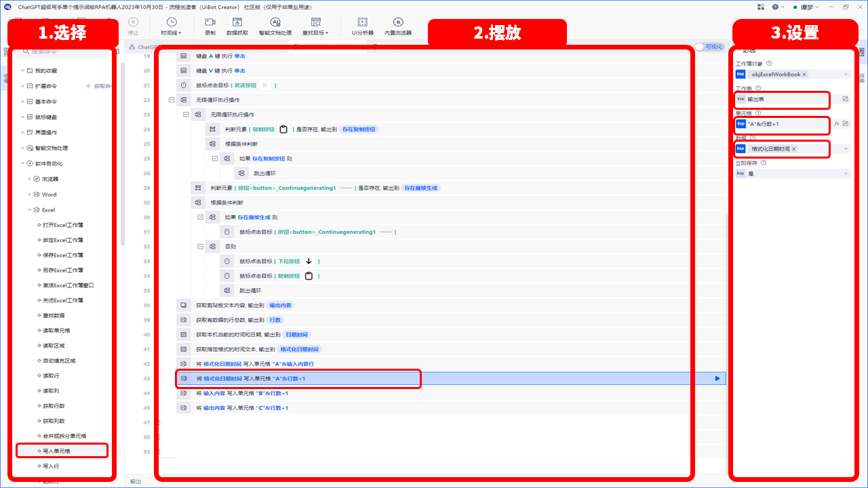Toggle Exp mode for the 单元格 field
The height and width of the screenshot is (488, 868).
tap(741, 124)
